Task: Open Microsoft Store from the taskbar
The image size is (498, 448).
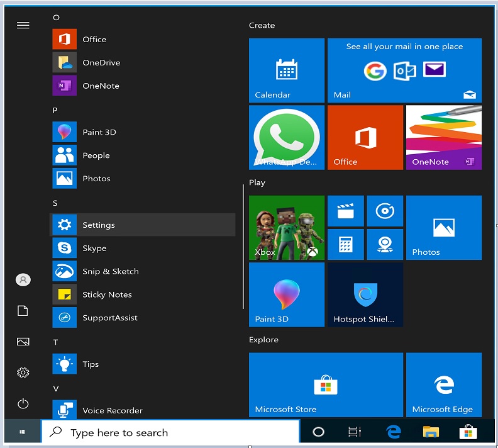Action: click(x=468, y=432)
